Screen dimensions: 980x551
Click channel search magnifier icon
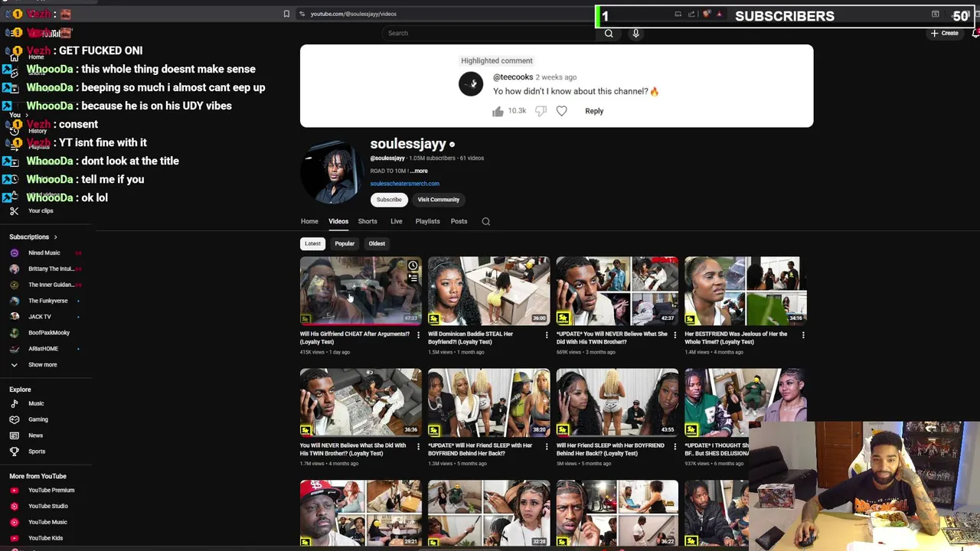click(x=485, y=221)
